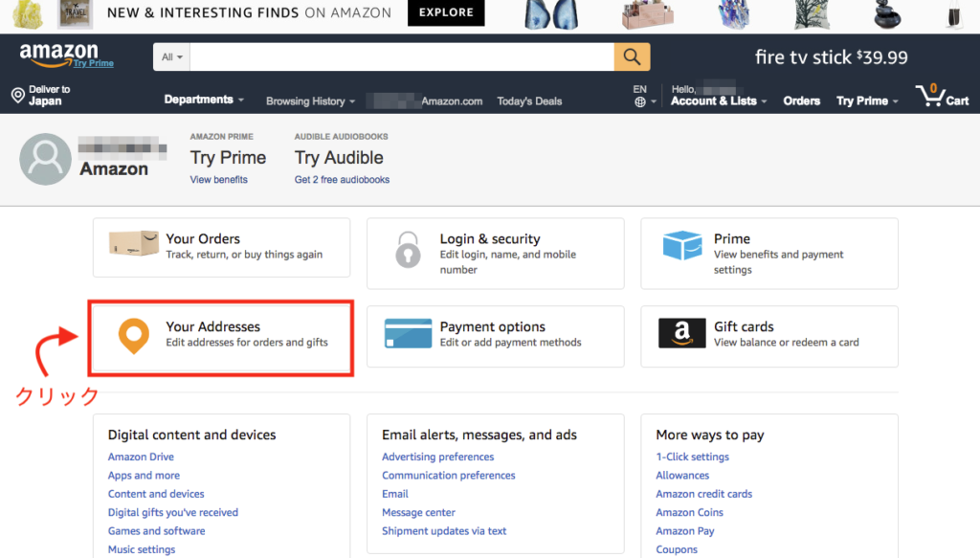The height and width of the screenshot is (558, 980).
Task: Open Digital gifts you've received link
Action: click(x=172, y=512)
